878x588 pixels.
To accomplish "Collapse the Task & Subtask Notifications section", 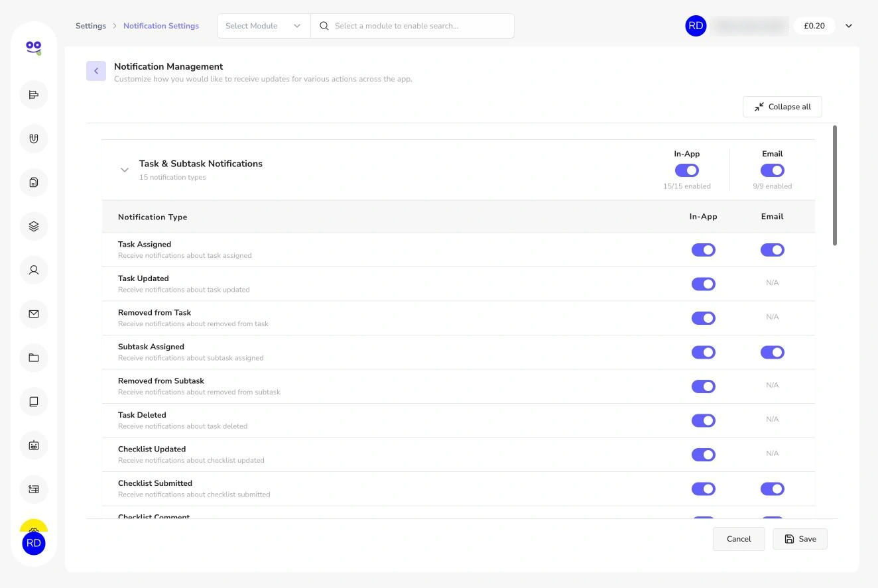I will (124, 170).
